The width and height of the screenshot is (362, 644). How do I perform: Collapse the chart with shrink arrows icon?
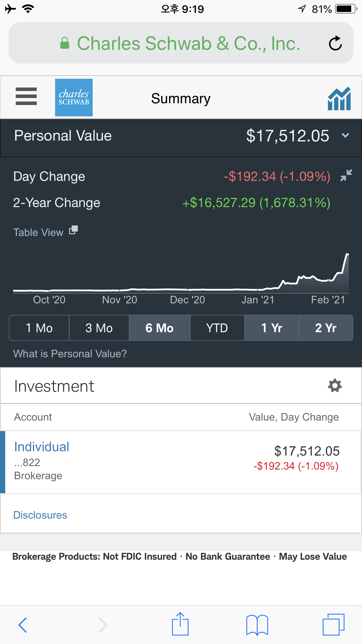click(x=346, y=176)
